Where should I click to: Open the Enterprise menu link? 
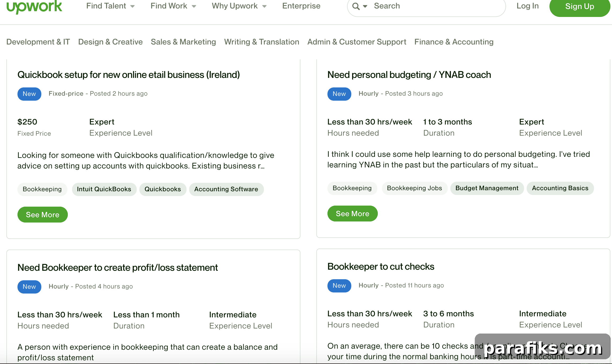[x=301, y=6]
